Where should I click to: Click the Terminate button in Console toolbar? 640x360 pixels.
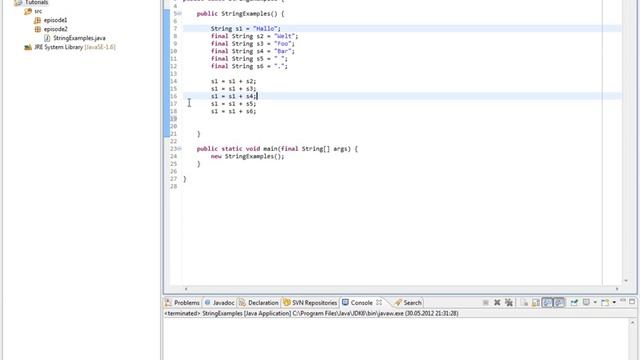point(485,302)
